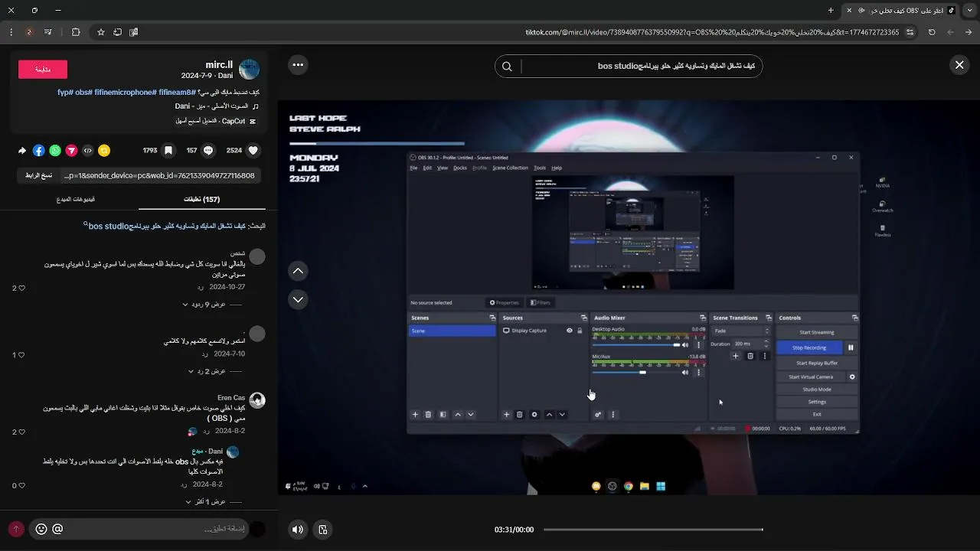Screen dimensions: 980x551
Task: Open OBS advanced audio properties gear icon
Action: (x=598, y=415)
